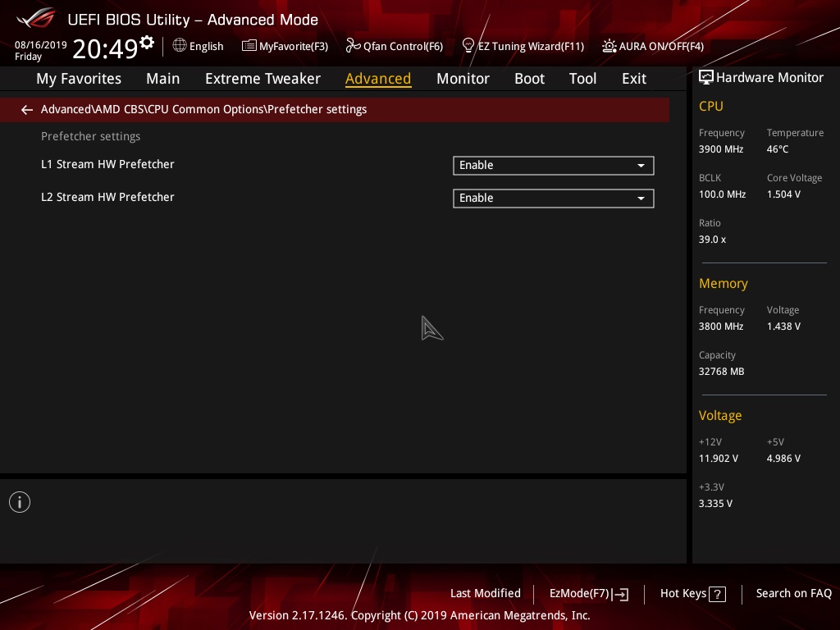Go to the Boot tab

point(529,79)
